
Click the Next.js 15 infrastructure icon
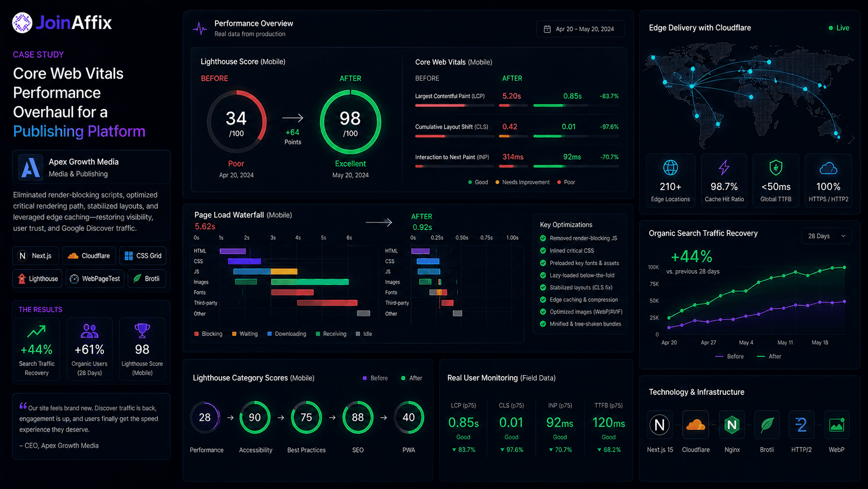pyautogui.click(x=660, y=425)
